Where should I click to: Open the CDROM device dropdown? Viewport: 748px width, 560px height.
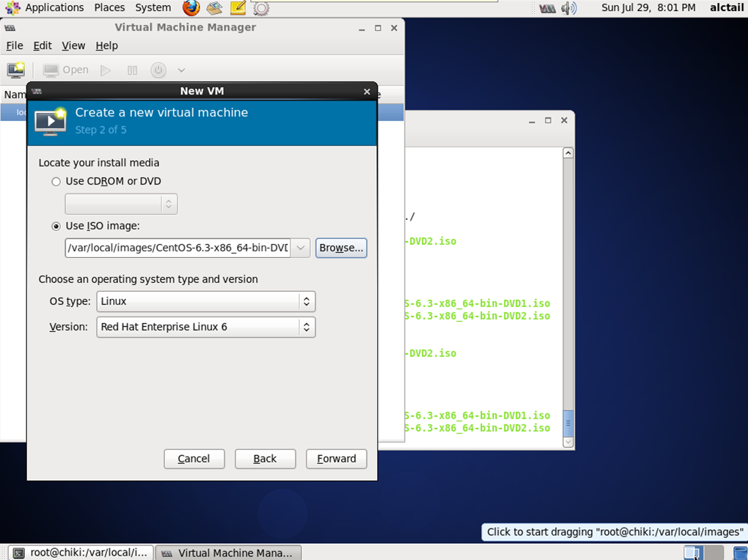tap(121, 205)
